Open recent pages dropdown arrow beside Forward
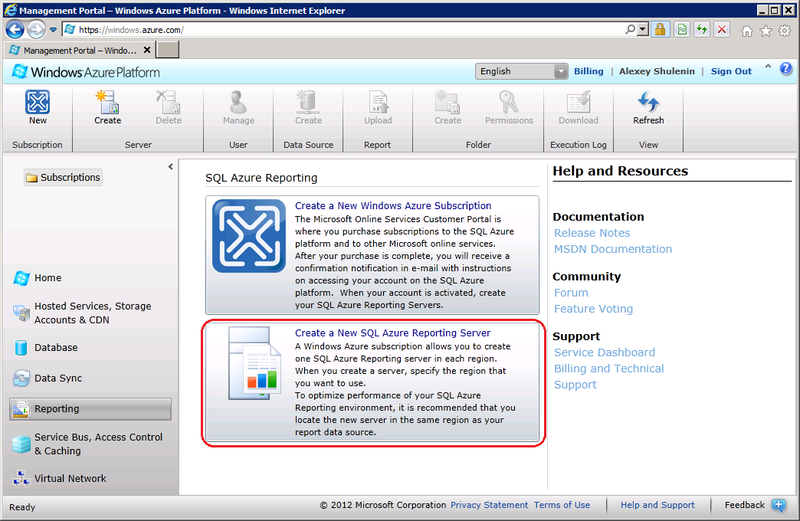This screenshot has height=521, width=800. [53, 30]
